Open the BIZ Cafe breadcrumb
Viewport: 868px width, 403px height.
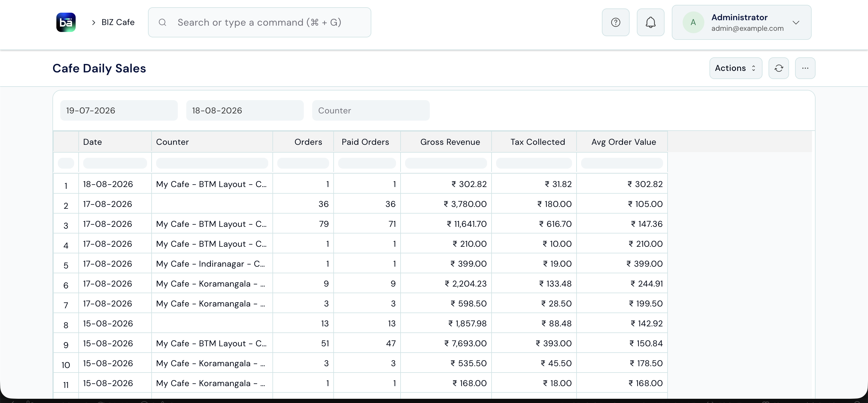tap(118, 22)
